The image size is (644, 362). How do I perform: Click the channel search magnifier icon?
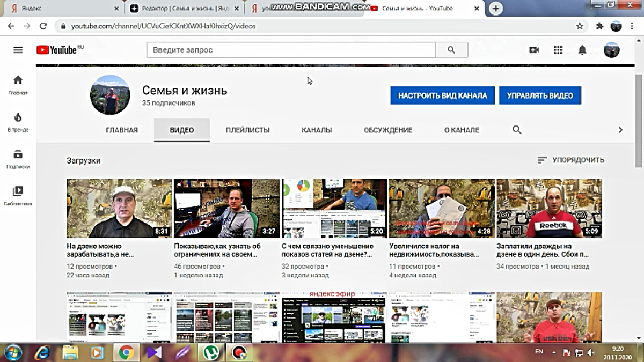coord(517,130)
